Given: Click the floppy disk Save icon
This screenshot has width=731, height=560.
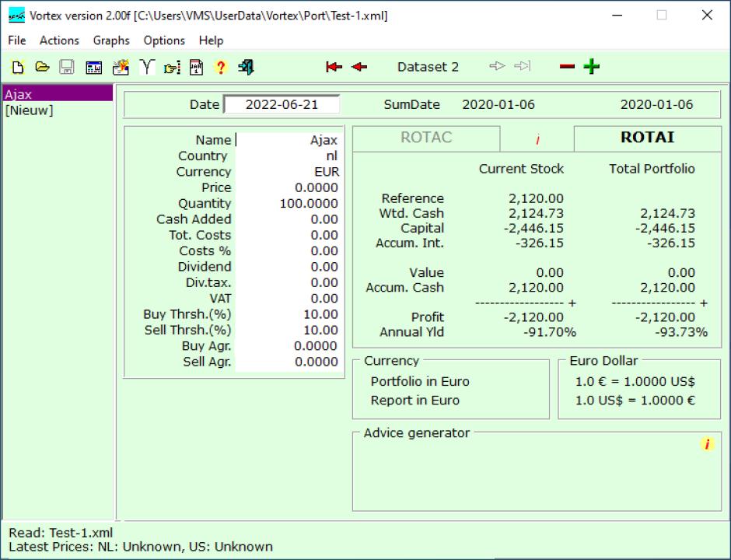Looking at the screenshot, I should (x=67, y=67).
